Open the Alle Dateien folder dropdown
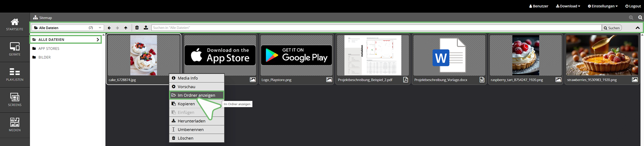The image size is (644, 146). pyautogui.click(x=68, y=28)
